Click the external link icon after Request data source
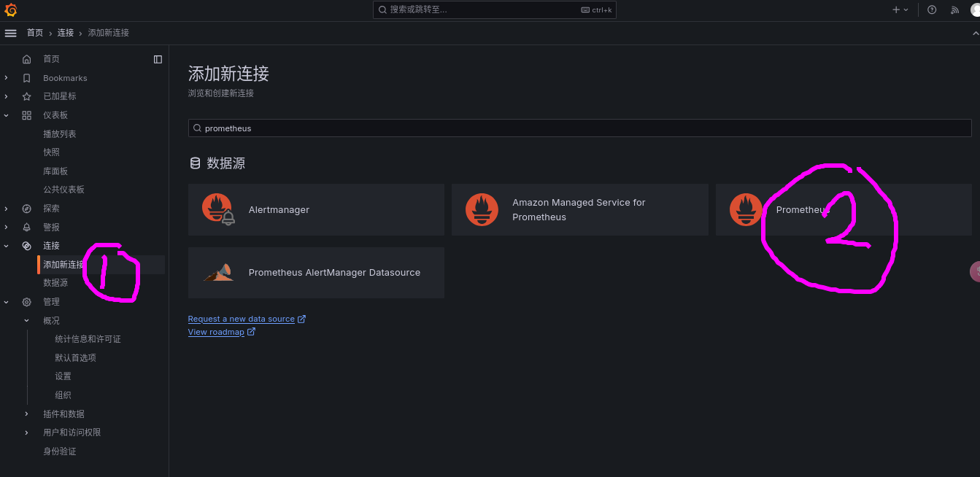This screenshot has width=980, height=477. [x=301, y=319]
